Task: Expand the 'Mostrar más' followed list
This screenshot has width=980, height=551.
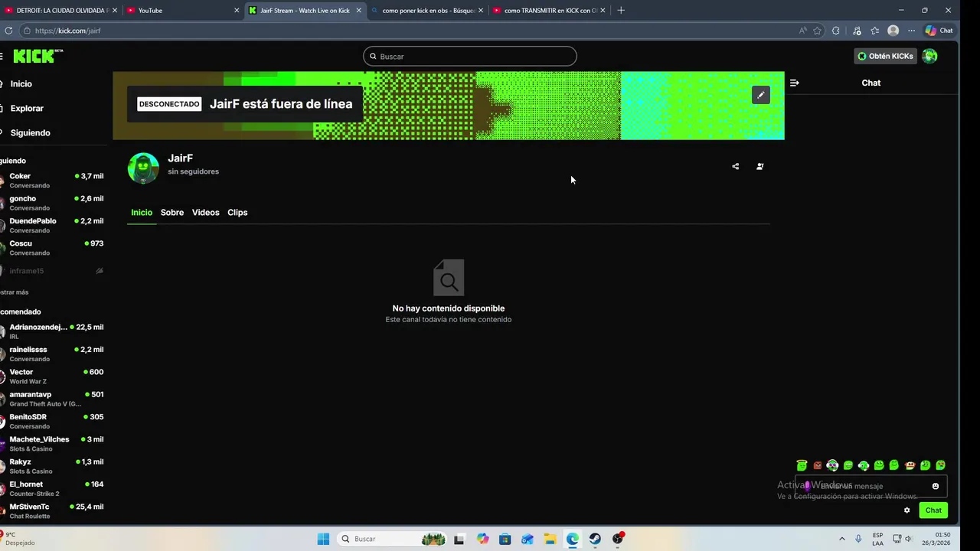Action: pos(14,292)
